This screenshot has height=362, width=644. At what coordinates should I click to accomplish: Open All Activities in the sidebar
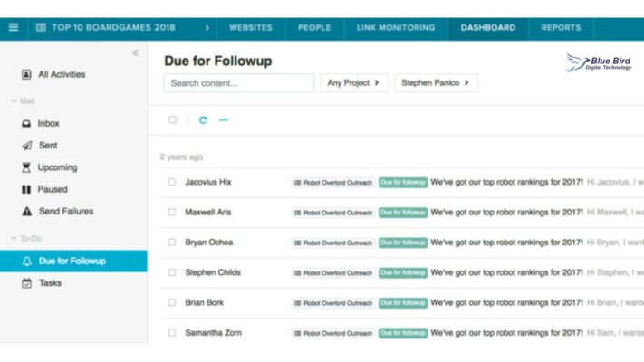tap(61, 74)
